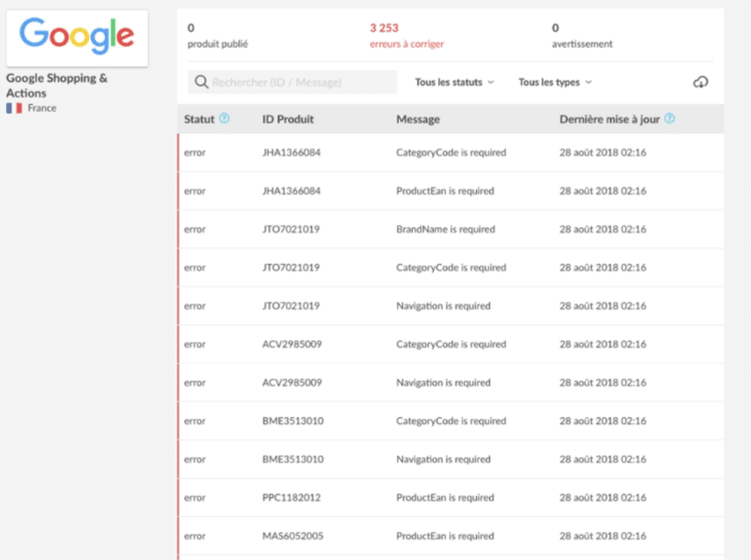The width and height of the screenshot is (751, 560).
Task: Click the French flag icon
Action: [14, 109]
